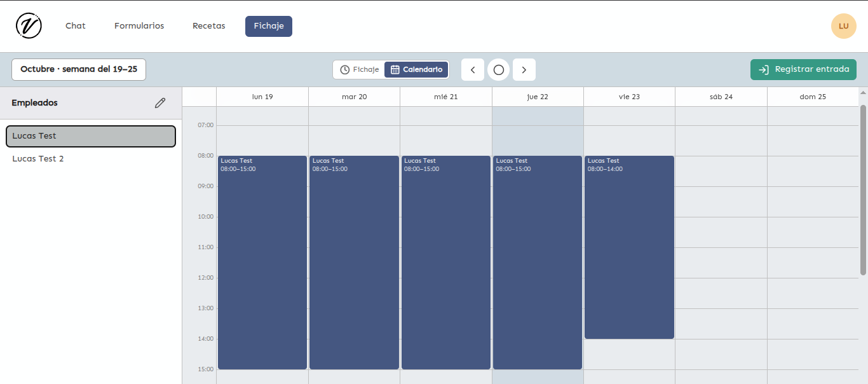Click the 07:00 time label
Image resolution: width=868 pixels, height=384 pixels.
206,125
